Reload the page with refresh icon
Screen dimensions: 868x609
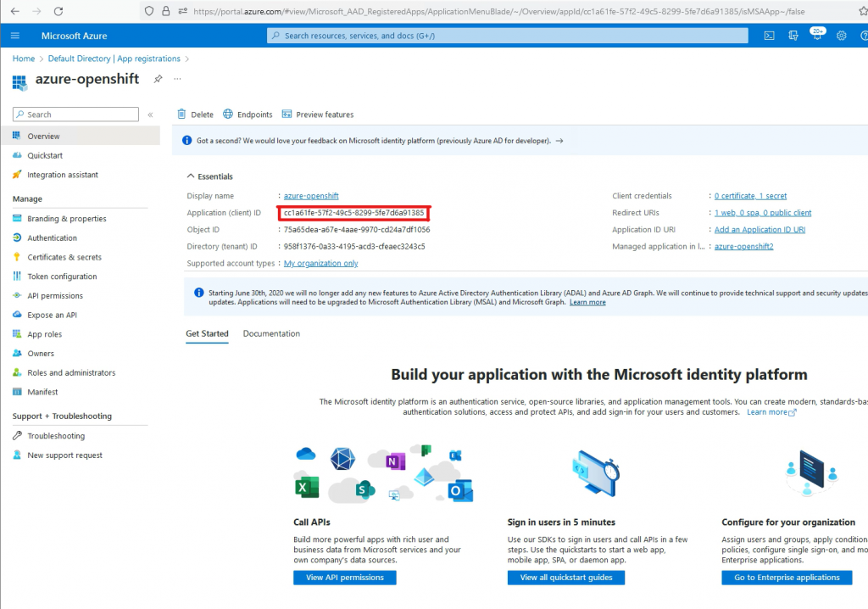(x=58, y=11)
